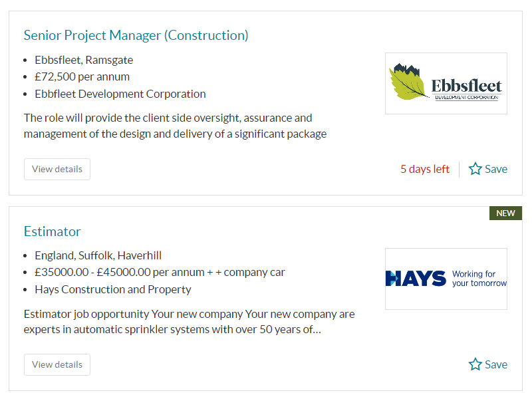Viewport: 532px width, 393px height.
Task: Click the 'England, Suffolk, Haverhill' location line
Action: 98,255
